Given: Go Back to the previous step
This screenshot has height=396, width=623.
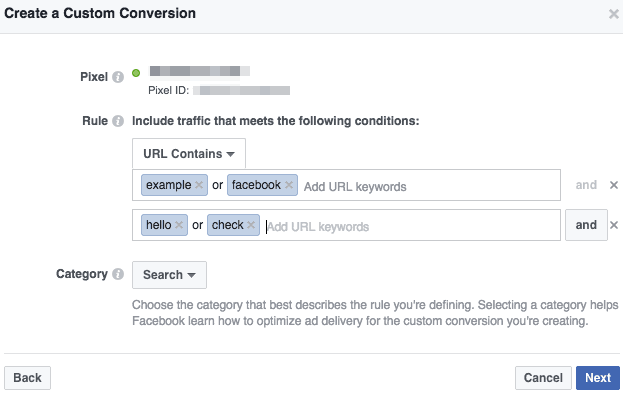Looking at the screenshot, I should point(27,378).
